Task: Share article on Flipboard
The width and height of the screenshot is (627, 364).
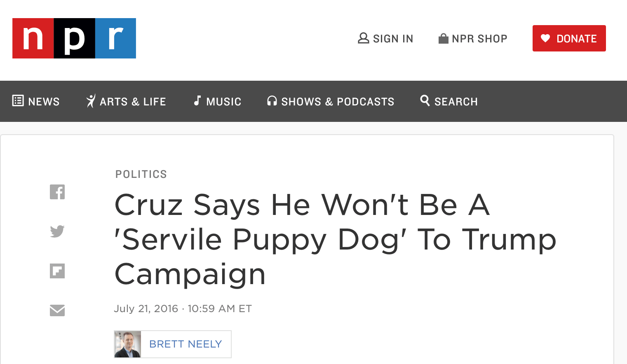Action: pyautogui.click(x=57, y=271)
